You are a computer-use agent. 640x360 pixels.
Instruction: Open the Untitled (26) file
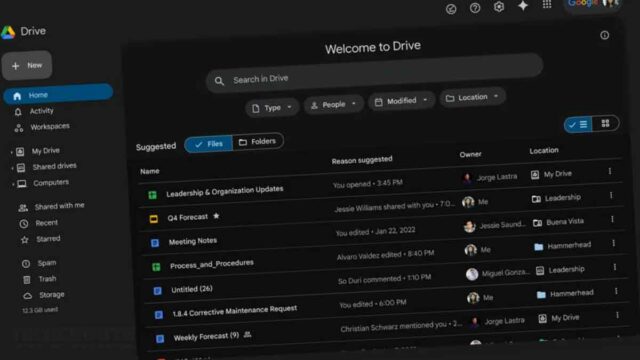click(192, 289)
